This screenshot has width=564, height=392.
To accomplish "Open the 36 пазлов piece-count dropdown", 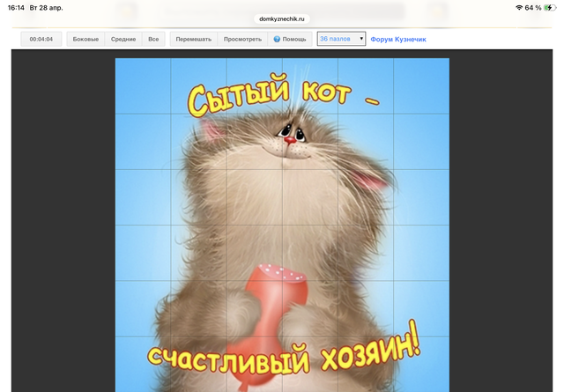I will [341, 39].
